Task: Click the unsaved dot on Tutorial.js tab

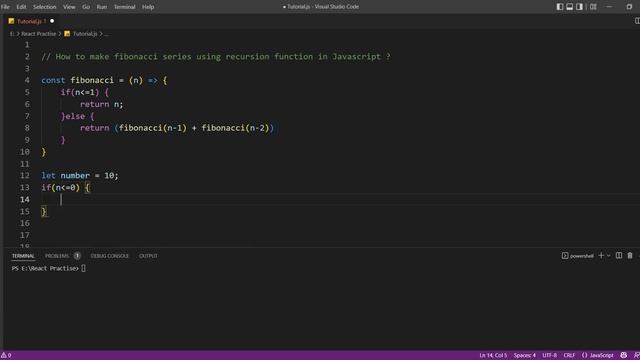Action: click(52, 21)
